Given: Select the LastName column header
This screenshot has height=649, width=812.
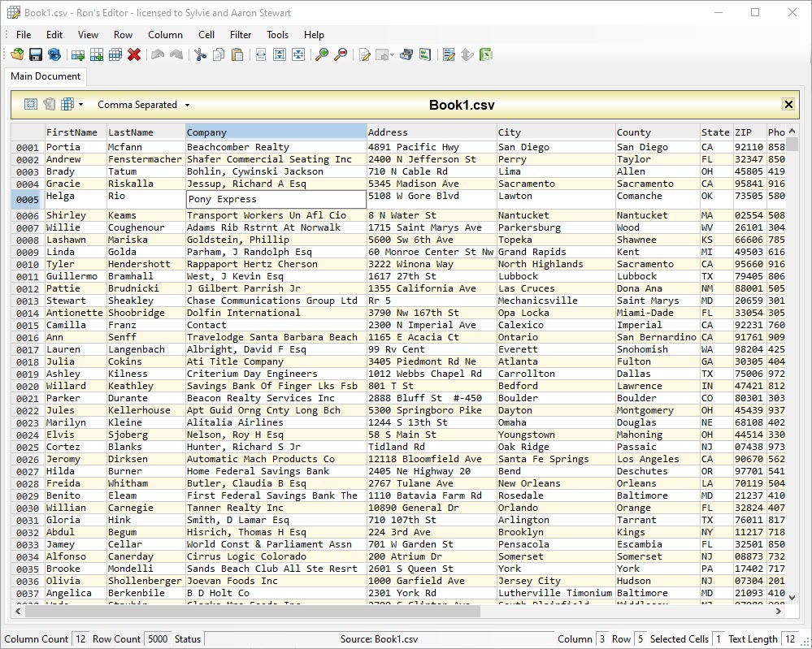Looking at the screenshot, I should (146, 132).
